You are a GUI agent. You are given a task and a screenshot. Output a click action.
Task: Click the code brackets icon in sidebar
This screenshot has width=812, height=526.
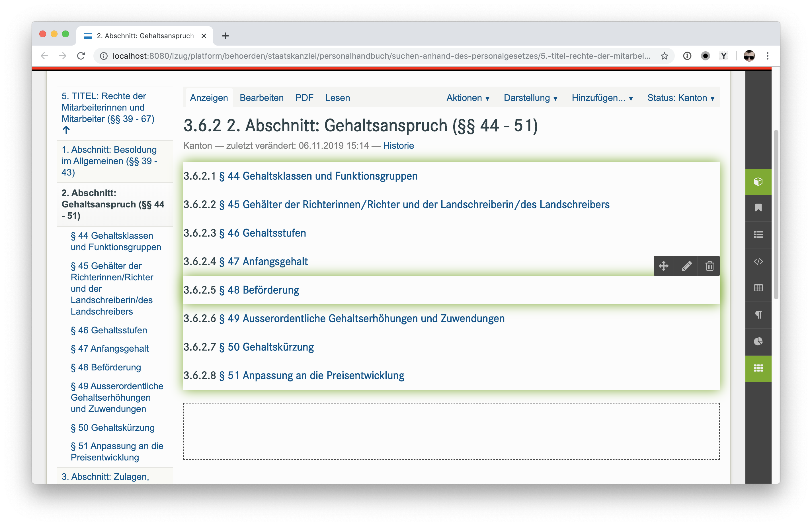point(758,262)
